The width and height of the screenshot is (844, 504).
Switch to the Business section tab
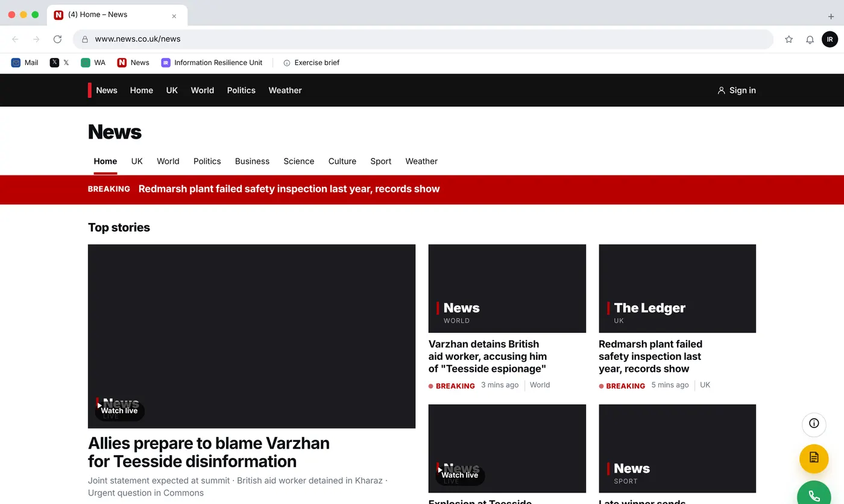[x=252, y=162]
